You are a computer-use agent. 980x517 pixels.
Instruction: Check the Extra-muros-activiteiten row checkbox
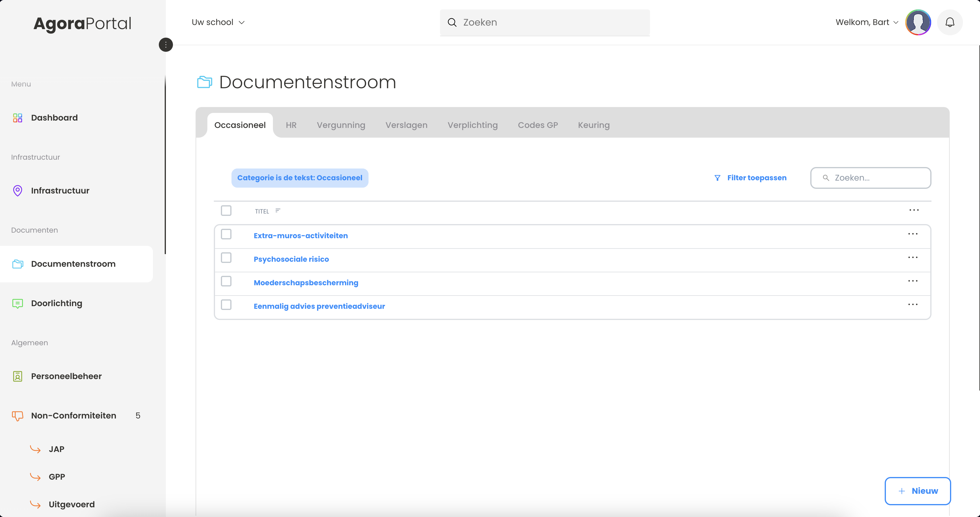[226, 234]
